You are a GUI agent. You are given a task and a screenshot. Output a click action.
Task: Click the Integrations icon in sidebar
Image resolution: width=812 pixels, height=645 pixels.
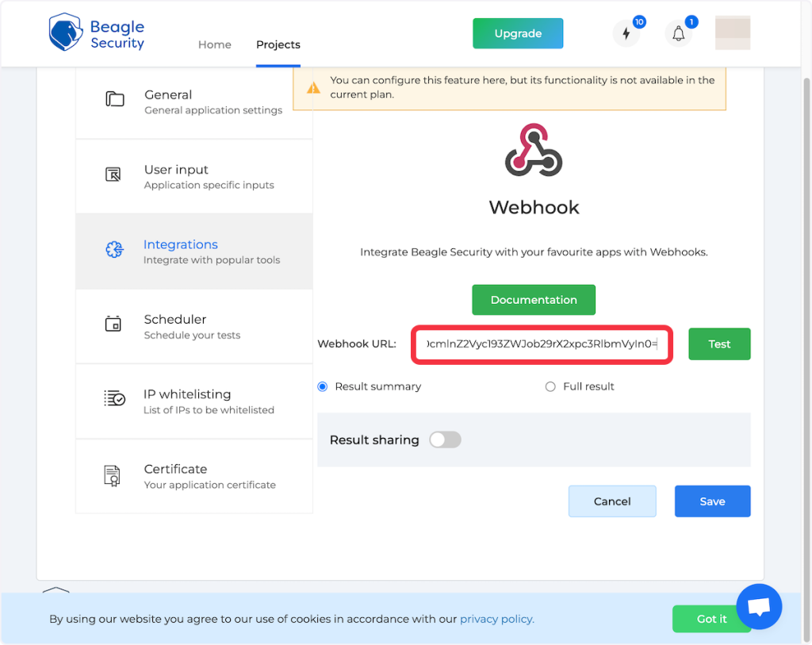[x=114, y=250]
